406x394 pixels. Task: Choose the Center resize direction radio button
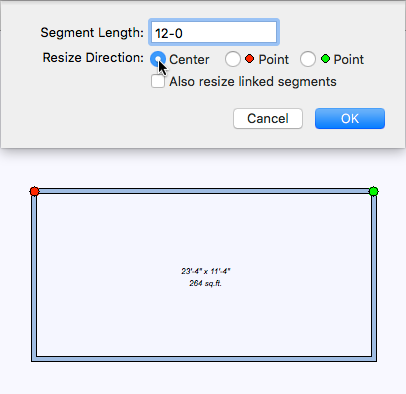pos(158,59)
